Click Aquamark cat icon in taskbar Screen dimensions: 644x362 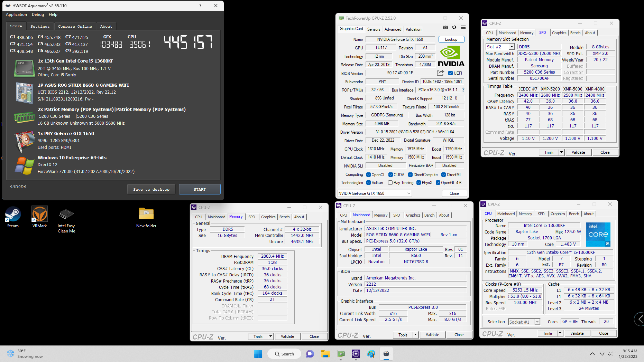click(386, 354)
